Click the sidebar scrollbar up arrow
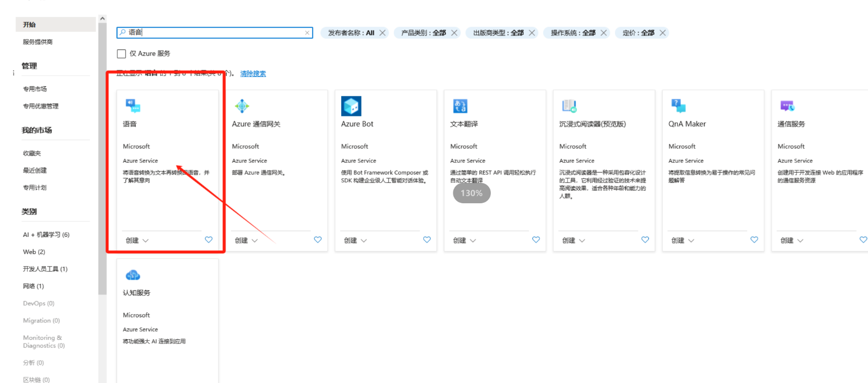The image size is (868, 383). (x=103, y=19)
